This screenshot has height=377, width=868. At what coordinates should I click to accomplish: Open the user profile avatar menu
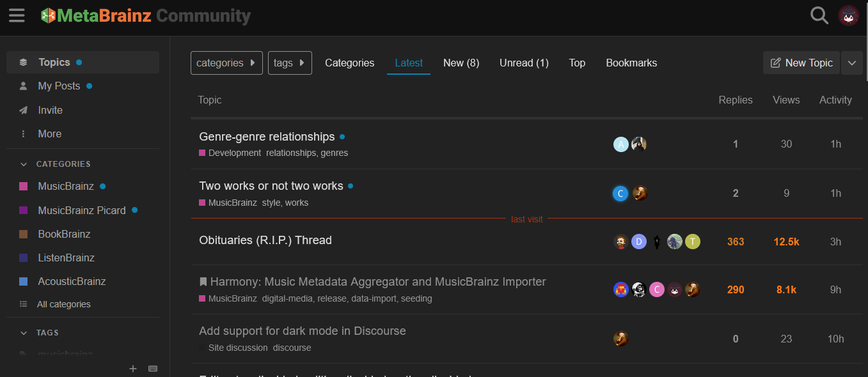pyautogui.click(x=848, y=15)
